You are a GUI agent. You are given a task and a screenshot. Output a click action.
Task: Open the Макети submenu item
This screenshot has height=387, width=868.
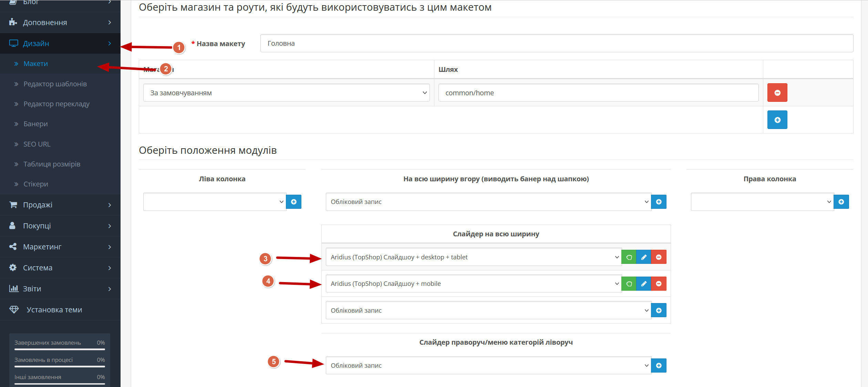click(36, 64)
